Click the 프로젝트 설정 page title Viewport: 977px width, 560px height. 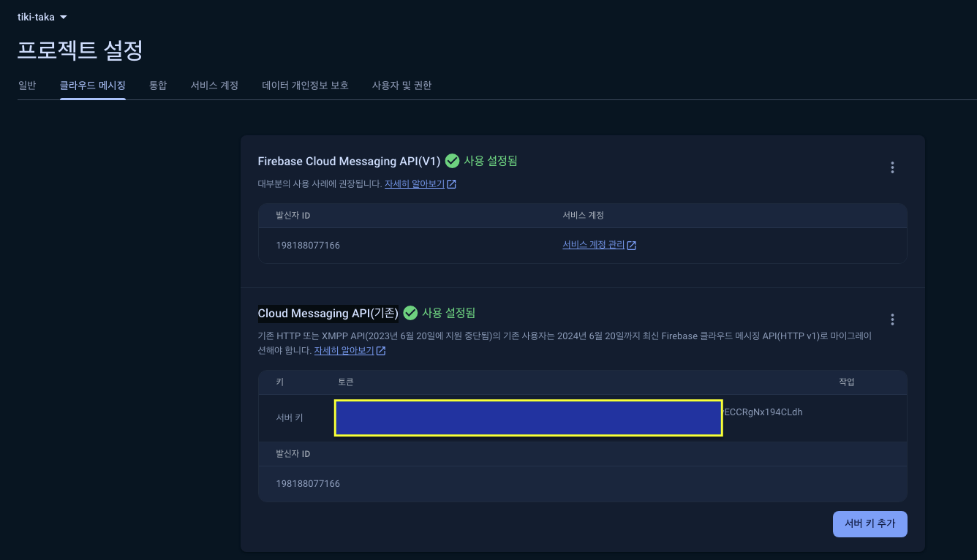coord(80,51)
